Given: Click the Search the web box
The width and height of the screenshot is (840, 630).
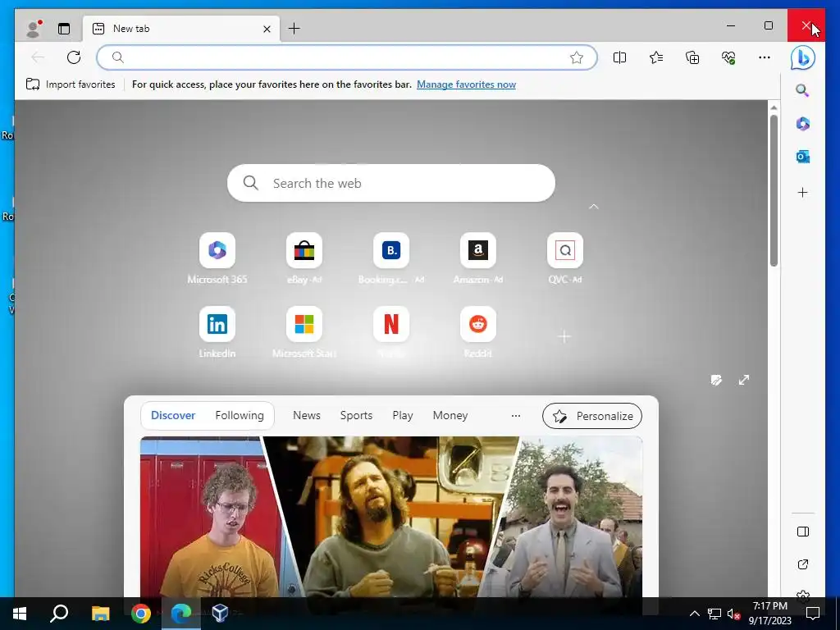Looking at the screenshot, I should pos(391,183).
